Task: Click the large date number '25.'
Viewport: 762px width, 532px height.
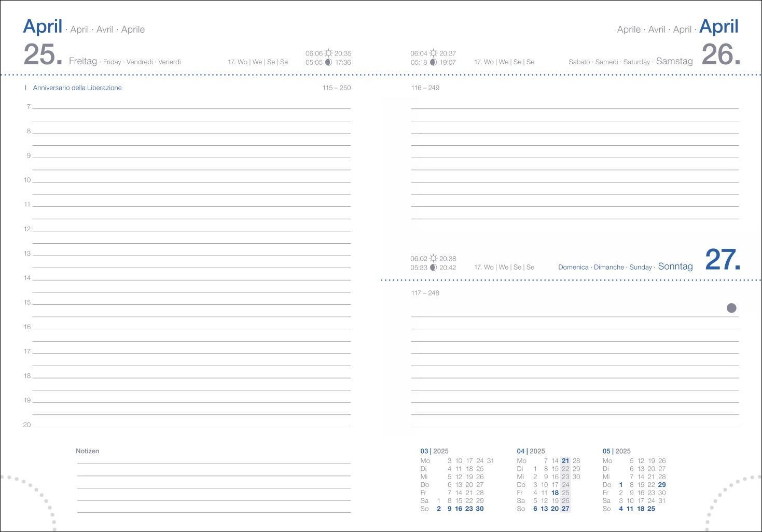Action: point(43,54)
